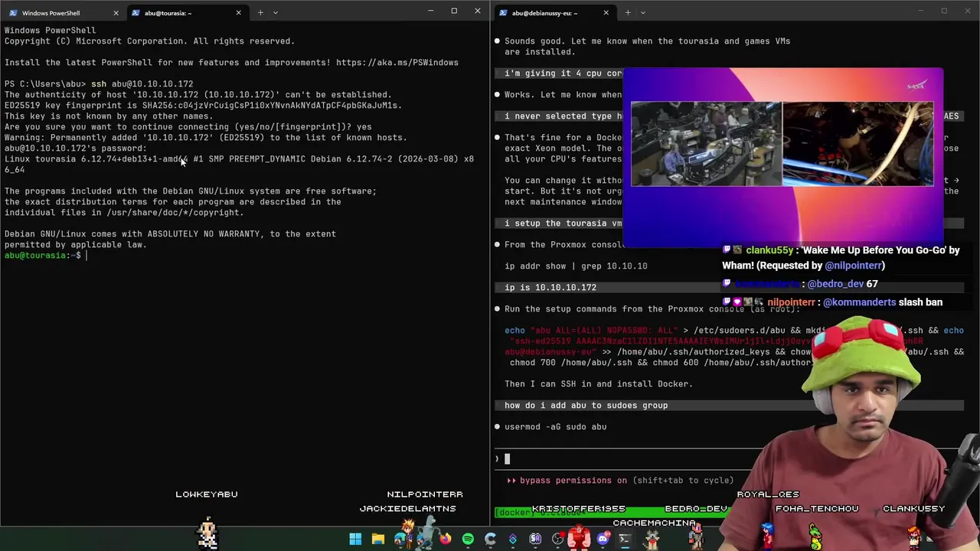The height and width of the screenshot is (551, 980).
Task: Open the Windows Start menu
Action: pyautogui.click(x=355, y=540)
